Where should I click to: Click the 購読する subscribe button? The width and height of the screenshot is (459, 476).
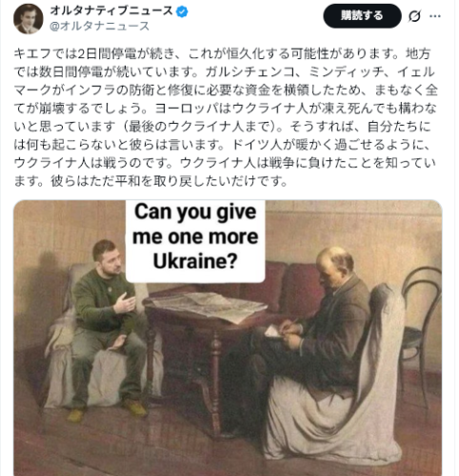point(362,15)
